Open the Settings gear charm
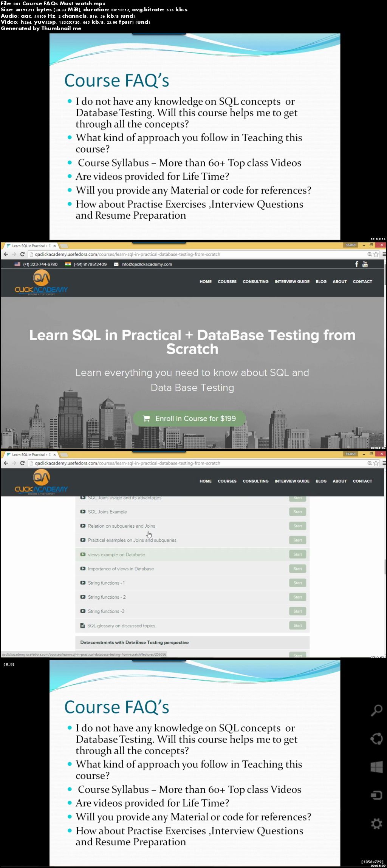The width and height of the screenshot is (387, 868). point(376,823)
